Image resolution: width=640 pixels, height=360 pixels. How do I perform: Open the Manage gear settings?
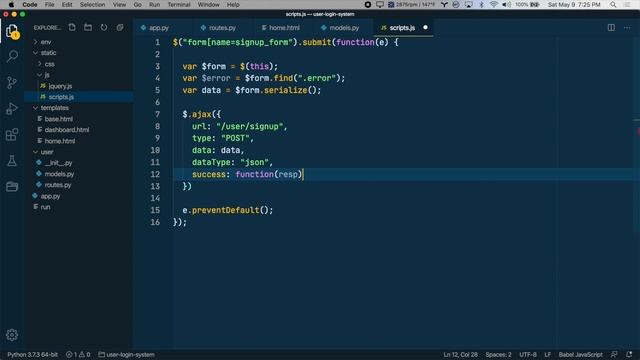[12, 335]
